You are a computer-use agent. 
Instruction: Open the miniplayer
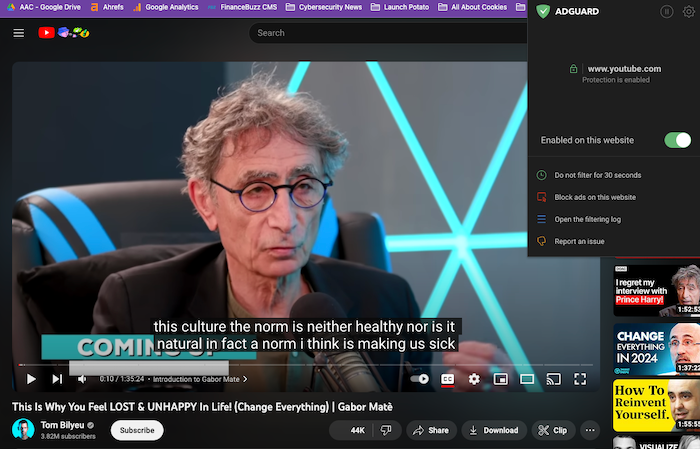coord(500,379)
